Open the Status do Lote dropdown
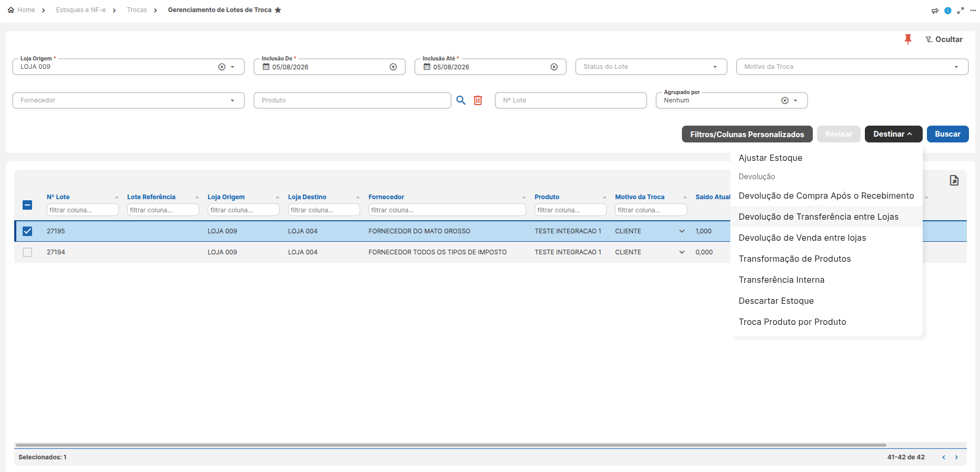Screen dimensions: 980x472 click(651, 67)
